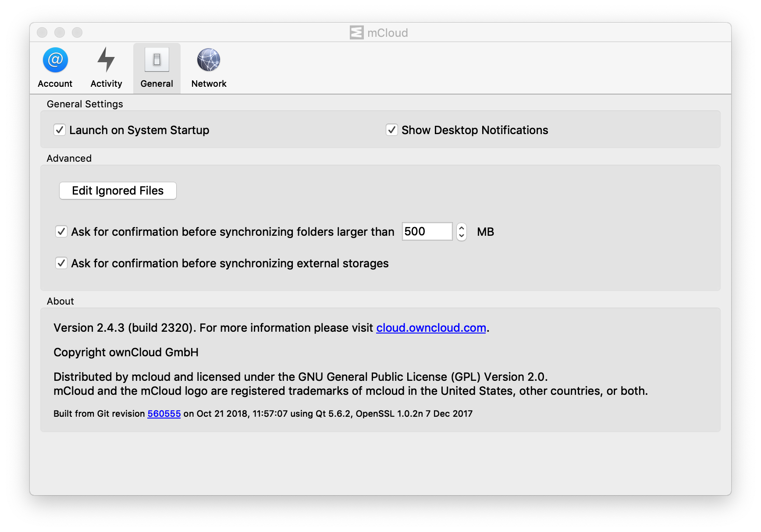Click the MB unit label

pyautogui.click(x=486, y=232)
